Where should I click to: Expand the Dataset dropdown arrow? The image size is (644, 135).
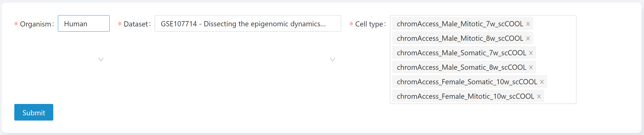(332, 59)
